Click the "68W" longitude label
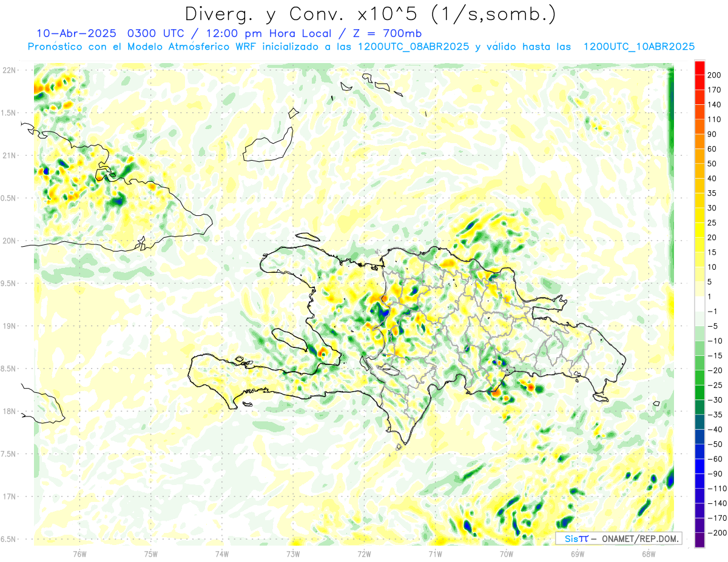 (x=649, y=554)
